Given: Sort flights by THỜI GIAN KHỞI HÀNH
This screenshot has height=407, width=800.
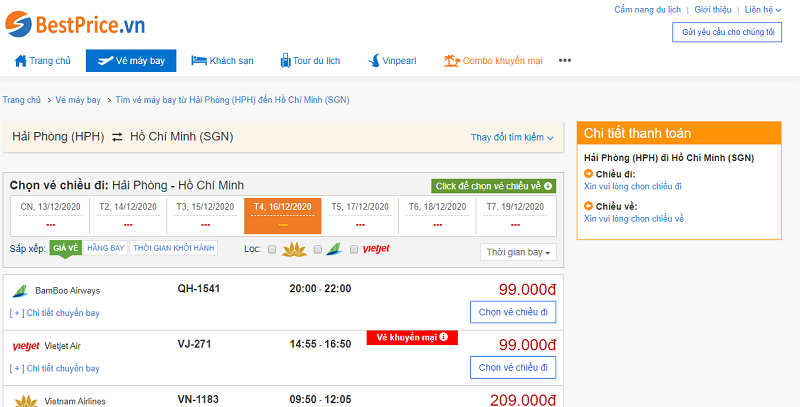Looking at the screenshot, I should tap(174, 248).
